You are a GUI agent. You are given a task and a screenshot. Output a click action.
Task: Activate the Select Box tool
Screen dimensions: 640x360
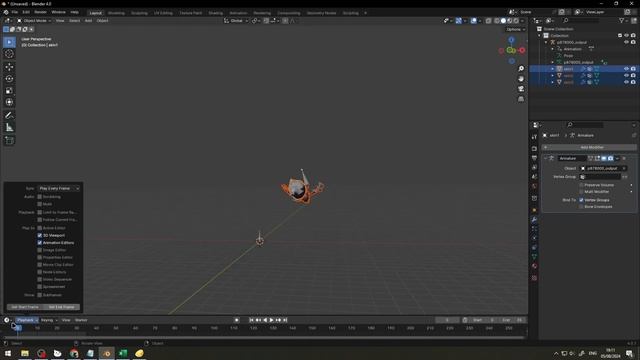coord(9,42)
